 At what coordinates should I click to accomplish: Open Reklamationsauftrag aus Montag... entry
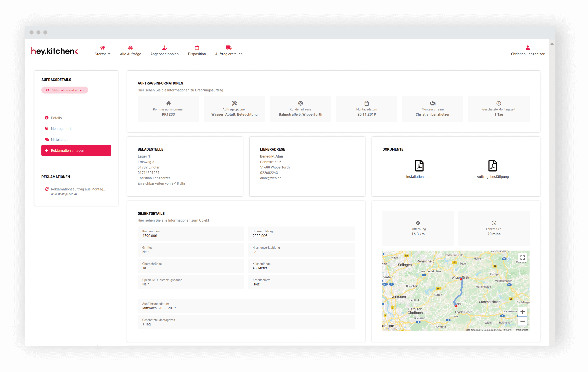pyautogui.click(x=78, y=189)
